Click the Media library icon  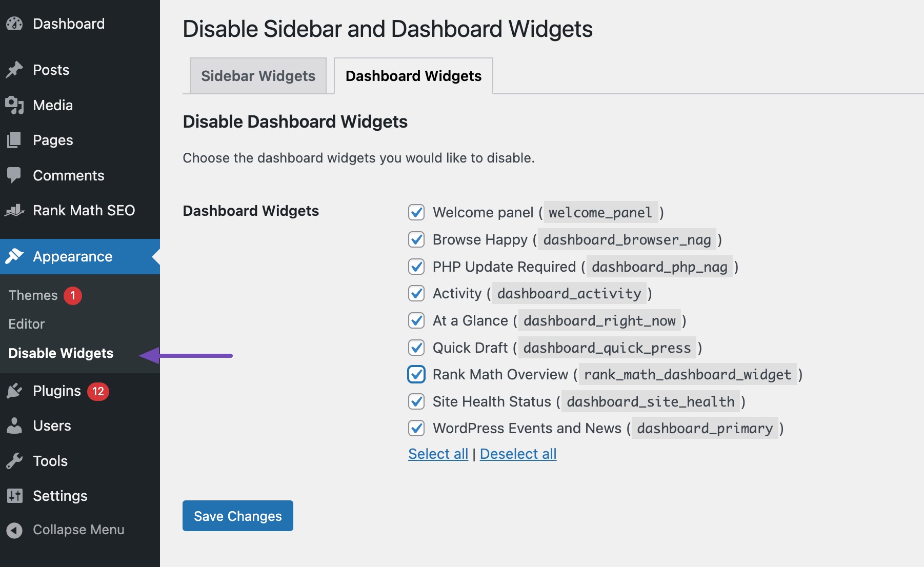click(x=14, y=105)
